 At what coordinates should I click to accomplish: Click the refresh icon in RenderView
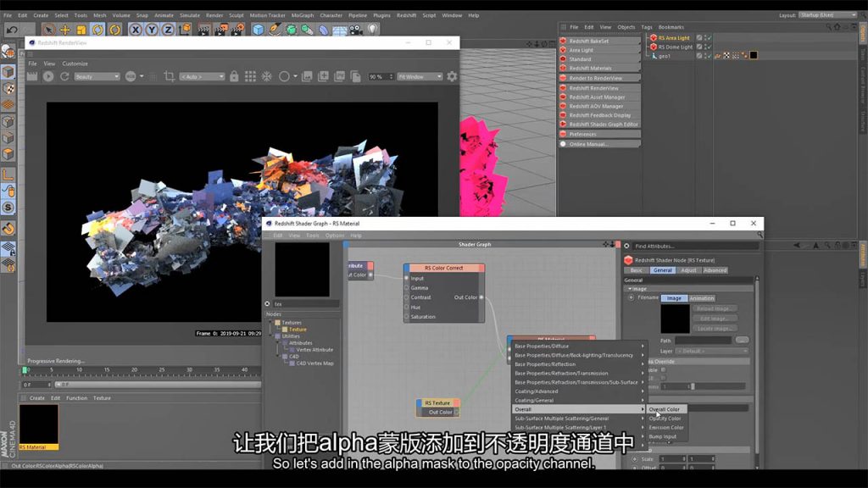64,76
